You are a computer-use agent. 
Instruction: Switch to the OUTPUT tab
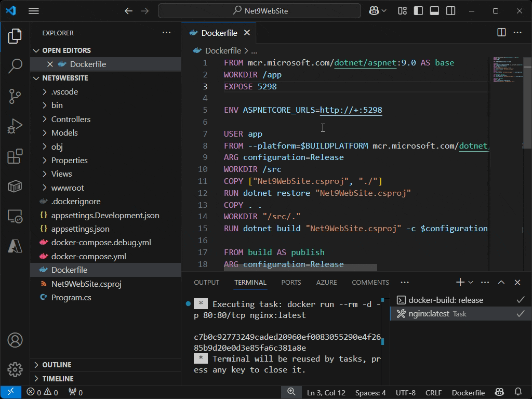206,282
